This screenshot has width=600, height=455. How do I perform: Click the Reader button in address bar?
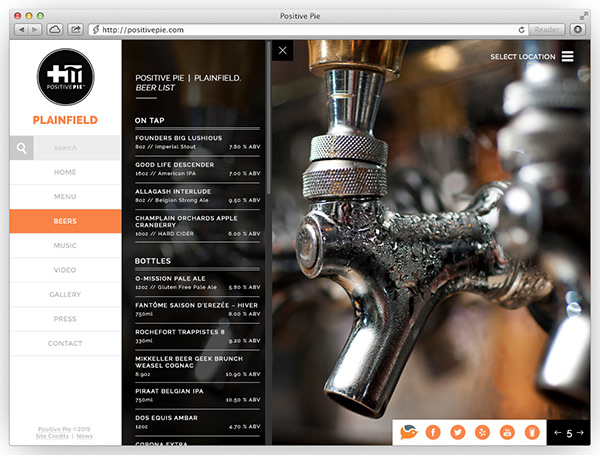(x=546, y=29)
